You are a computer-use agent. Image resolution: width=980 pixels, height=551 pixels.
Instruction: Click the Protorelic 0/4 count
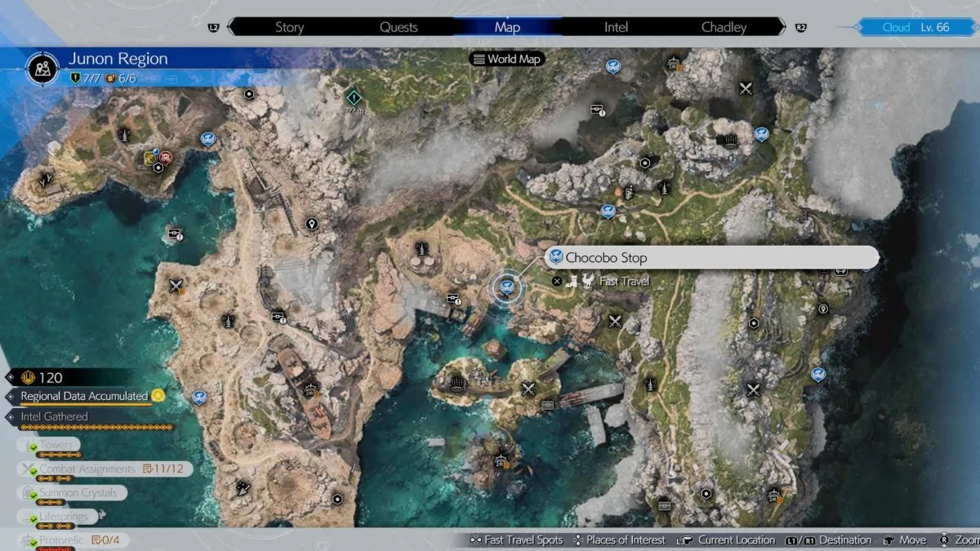107,540
